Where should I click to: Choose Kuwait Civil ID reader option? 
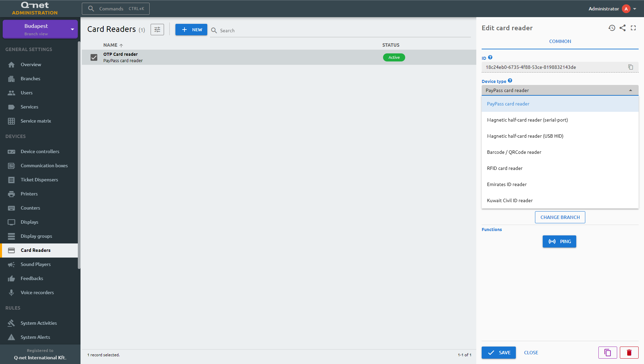coord(560,200)
